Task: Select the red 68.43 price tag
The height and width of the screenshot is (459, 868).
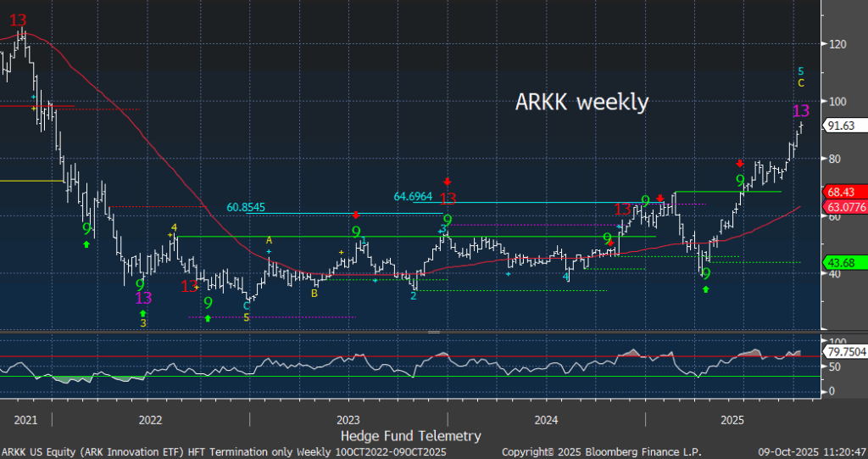Action: coord(843,193)
